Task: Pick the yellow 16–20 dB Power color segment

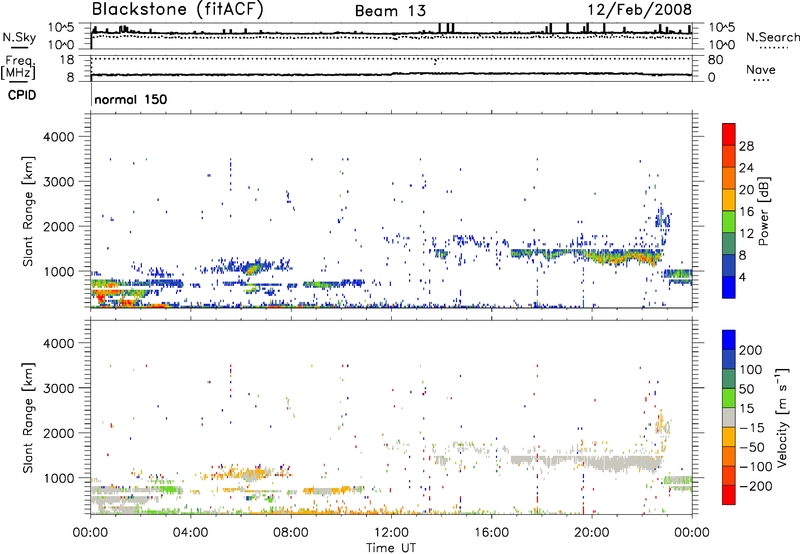Action: (x=729, y=200)
